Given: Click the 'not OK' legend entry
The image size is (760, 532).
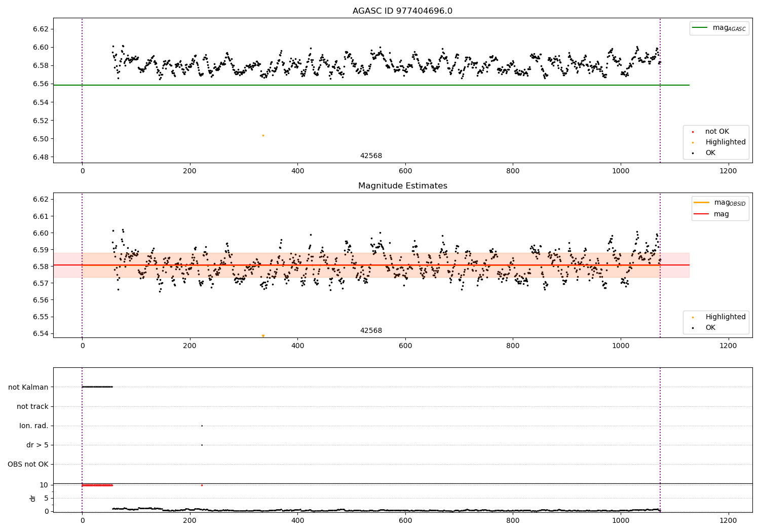Looking at the screenshot, I should [717, 132].
